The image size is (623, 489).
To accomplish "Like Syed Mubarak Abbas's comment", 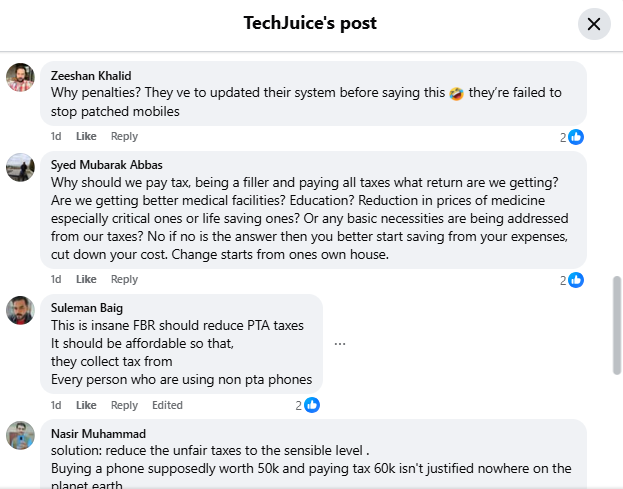I will click(86, 279).
